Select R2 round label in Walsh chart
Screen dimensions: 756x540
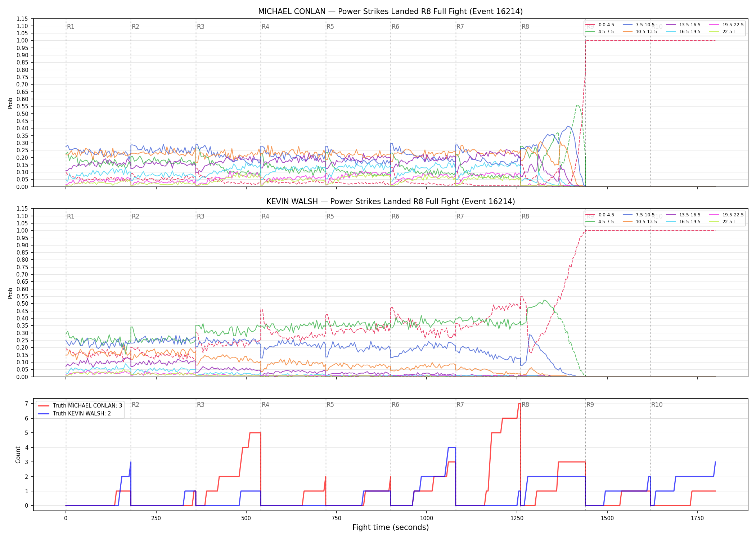point(135,216)
